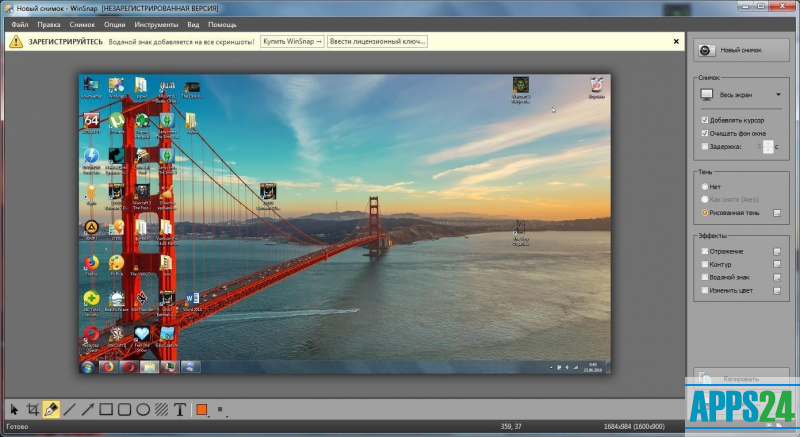Enable the 'Отражение' effect checkbox

coord(705,251)
